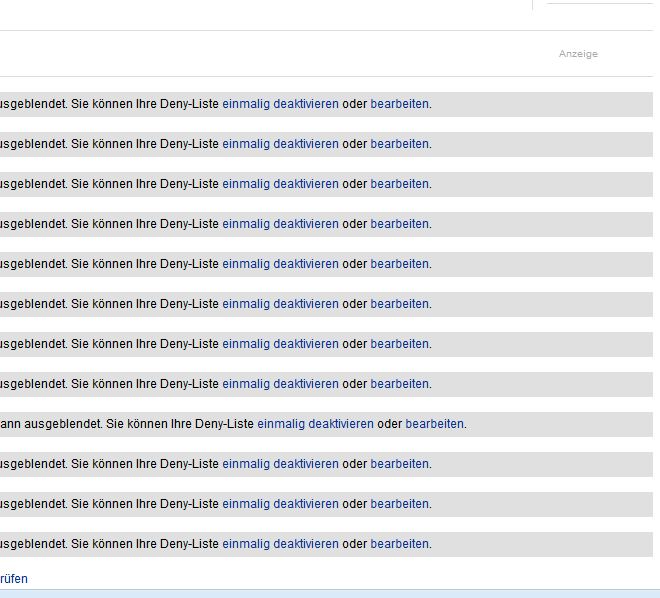Image resolution: width=660 pixels, height=598 pixels.
Task: Open 'einmalig deaktivieren' in the second row
Action: click(x=280, y=144)
